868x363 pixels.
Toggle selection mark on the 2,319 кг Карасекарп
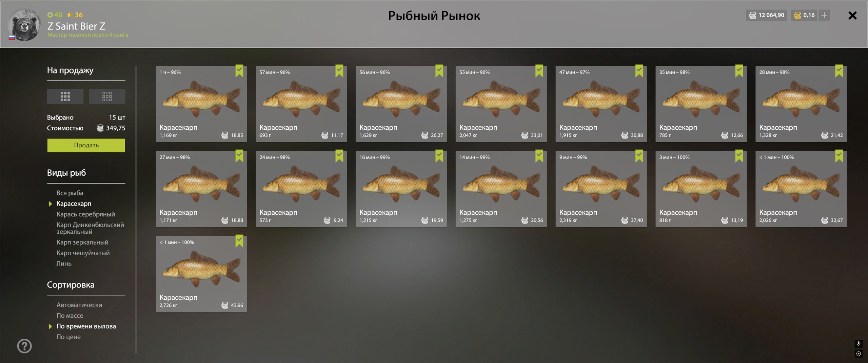[x=639, y=156]
